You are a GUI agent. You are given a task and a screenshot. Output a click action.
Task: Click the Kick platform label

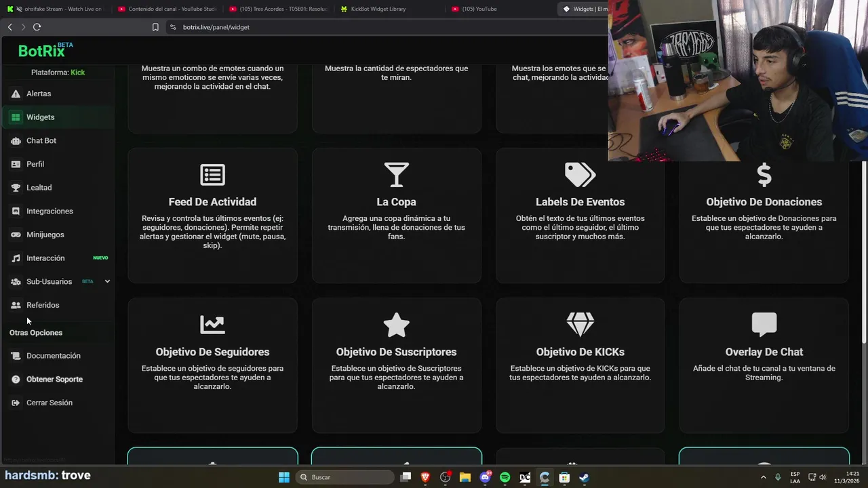(78, 73)
